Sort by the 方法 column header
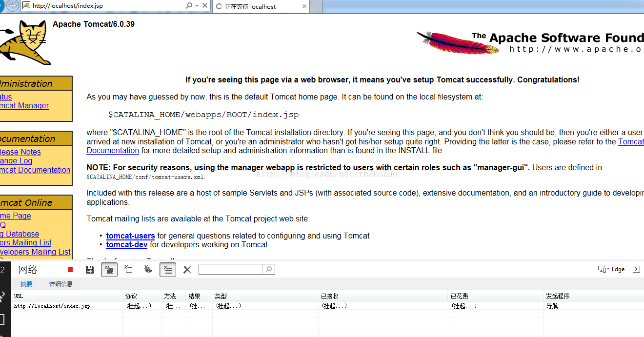The height and width of the screenshot is (337, 644). (x=174, y=296)
